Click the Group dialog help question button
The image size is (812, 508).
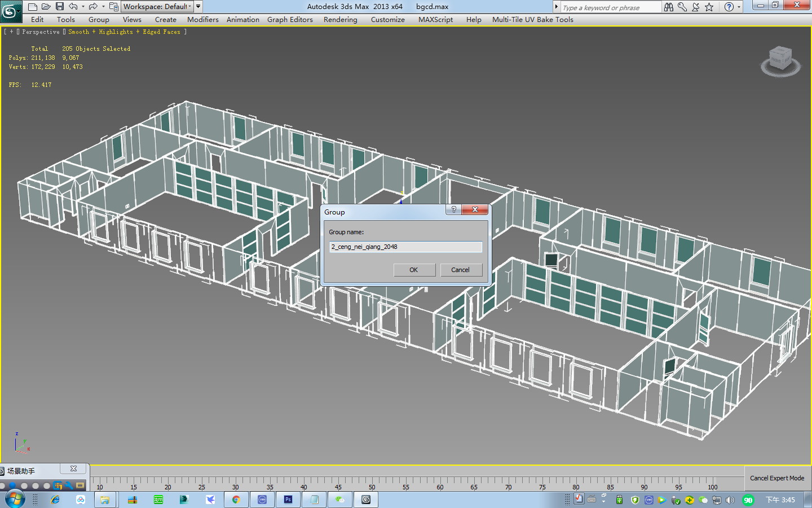[453, 209]
